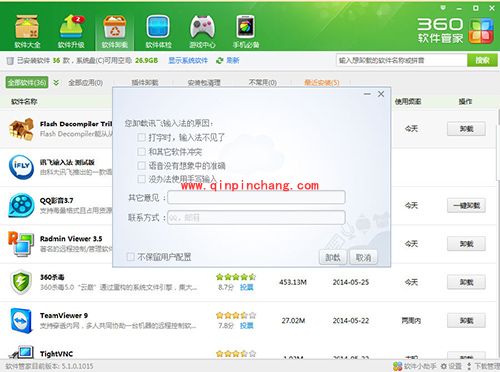Select 全部应用(0) tab
Screen dimensions: 500x372
tap(85, 82)
